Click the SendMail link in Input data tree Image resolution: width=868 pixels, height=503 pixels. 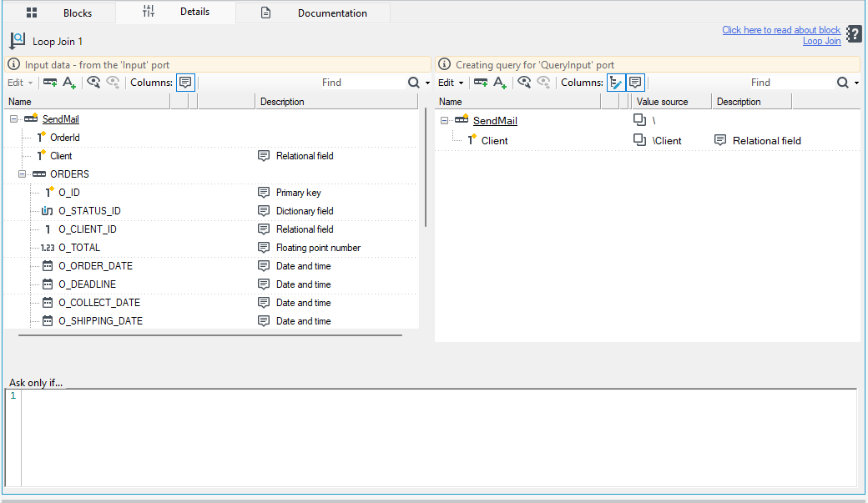61,119
